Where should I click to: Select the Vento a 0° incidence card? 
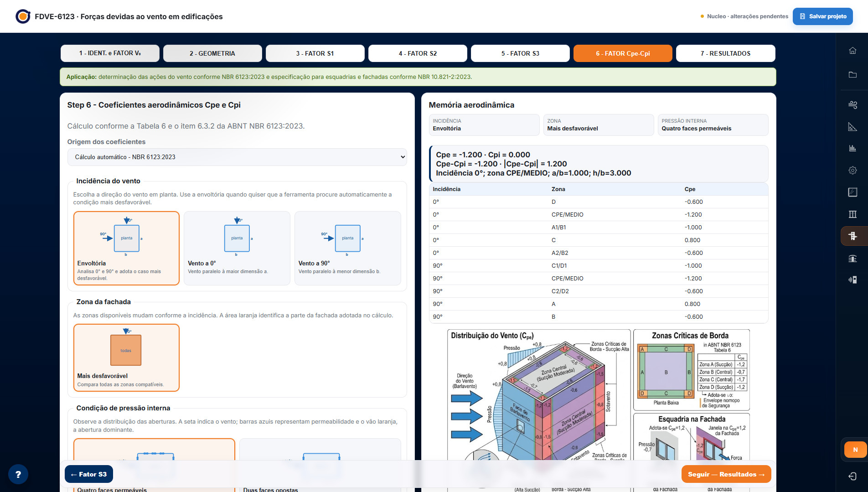coord(237,248)
